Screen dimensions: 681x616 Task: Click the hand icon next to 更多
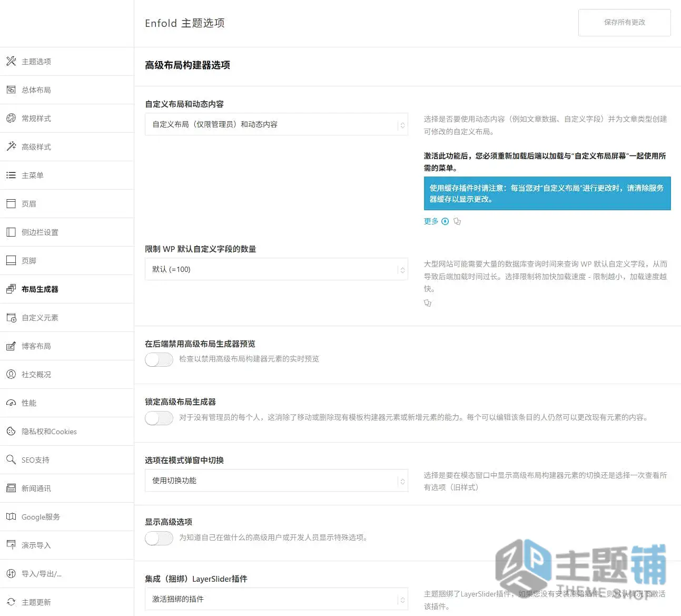coord(457,221)
